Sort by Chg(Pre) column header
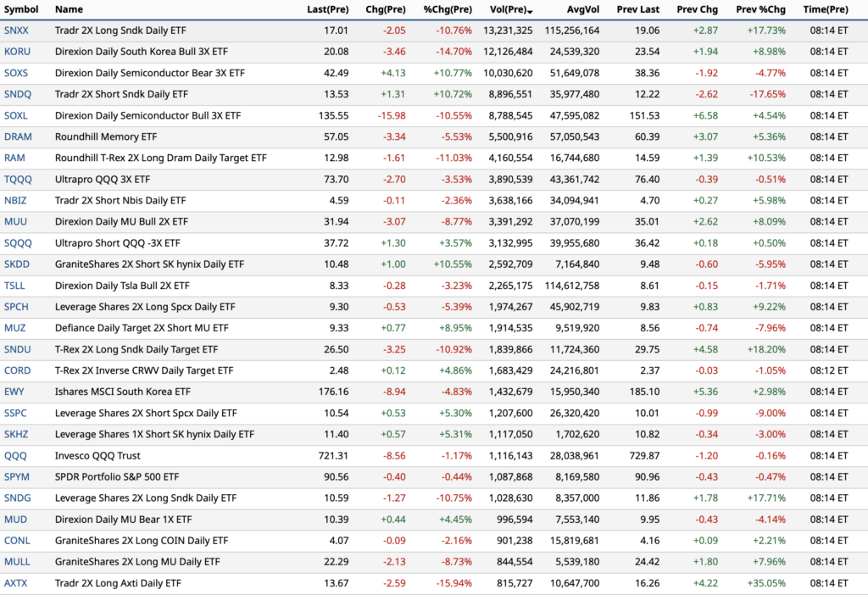 (386, 9)
